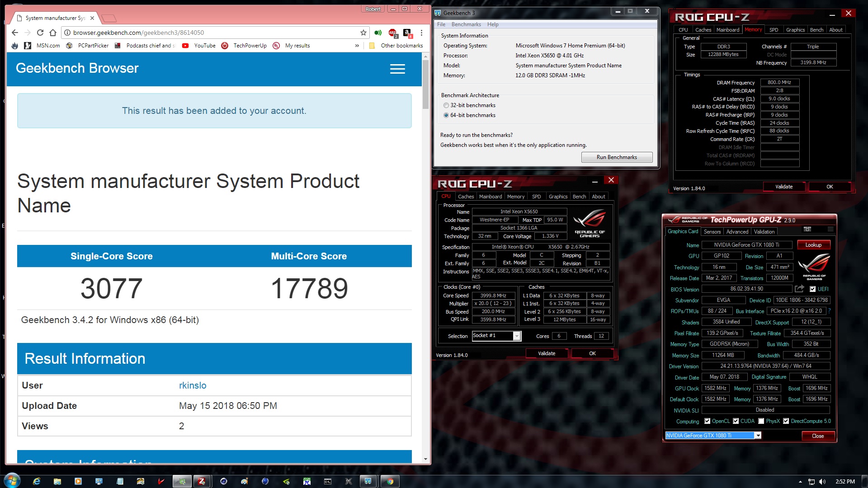The image size is (868, 488).
Task: Open Geekbench Browser hamburger menu
Action: (397, 69)
